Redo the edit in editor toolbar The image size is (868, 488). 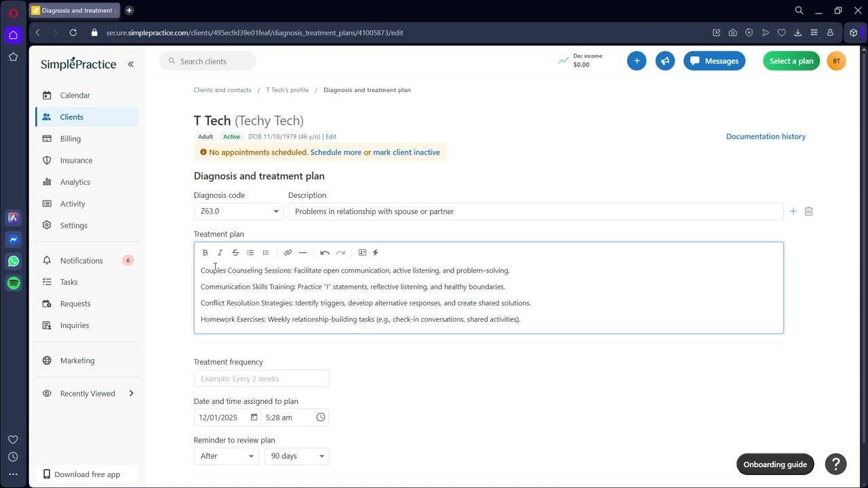pyautogui.click(x=340, y=253)
